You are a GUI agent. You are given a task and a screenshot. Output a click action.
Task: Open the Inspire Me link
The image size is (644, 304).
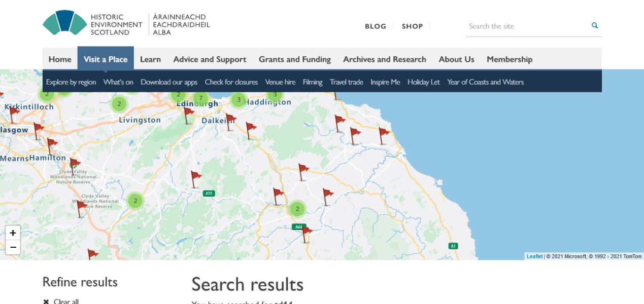pos(385,82)
